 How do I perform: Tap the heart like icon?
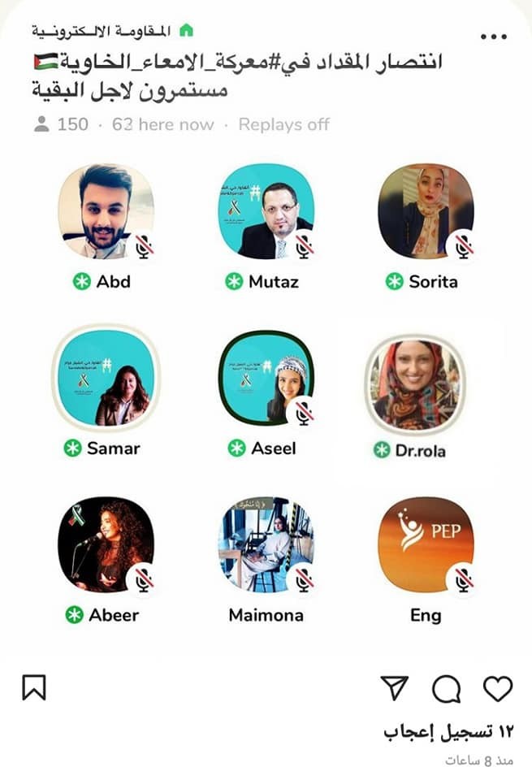[x=498, y=688]
